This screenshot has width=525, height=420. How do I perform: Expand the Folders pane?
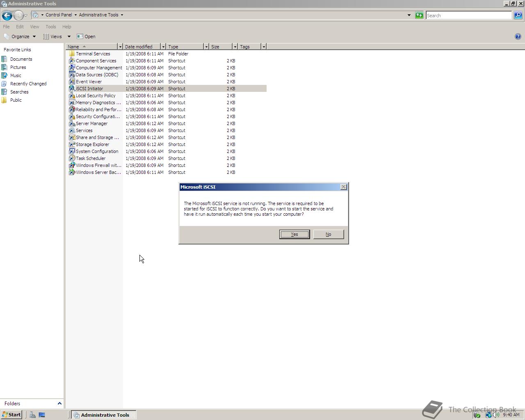59,404
